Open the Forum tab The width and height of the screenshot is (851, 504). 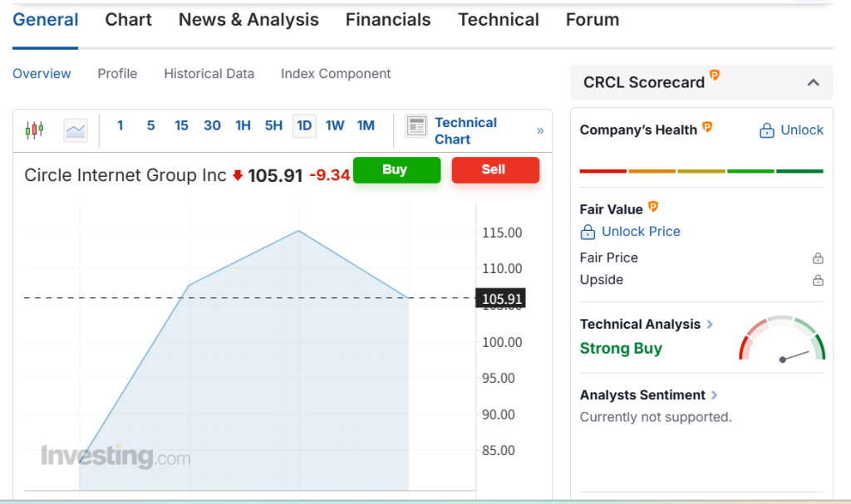coord(593,20)
